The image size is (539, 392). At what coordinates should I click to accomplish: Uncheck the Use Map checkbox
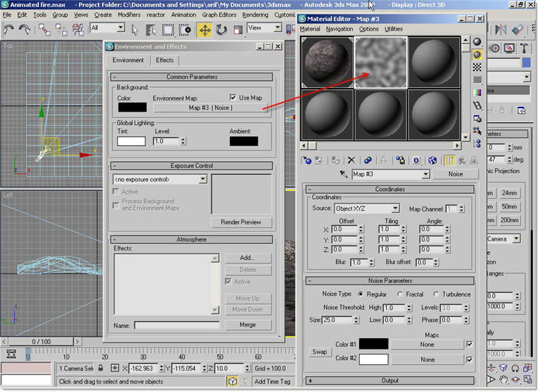click(x=233, y=98)
